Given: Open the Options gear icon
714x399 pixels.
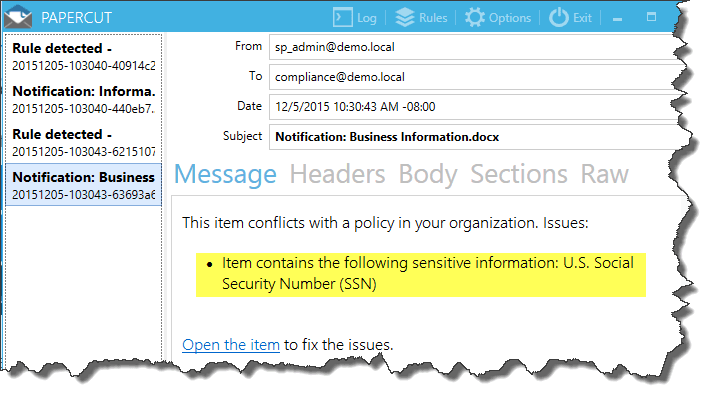Looking at the screenshot, I should coord(475,18).
